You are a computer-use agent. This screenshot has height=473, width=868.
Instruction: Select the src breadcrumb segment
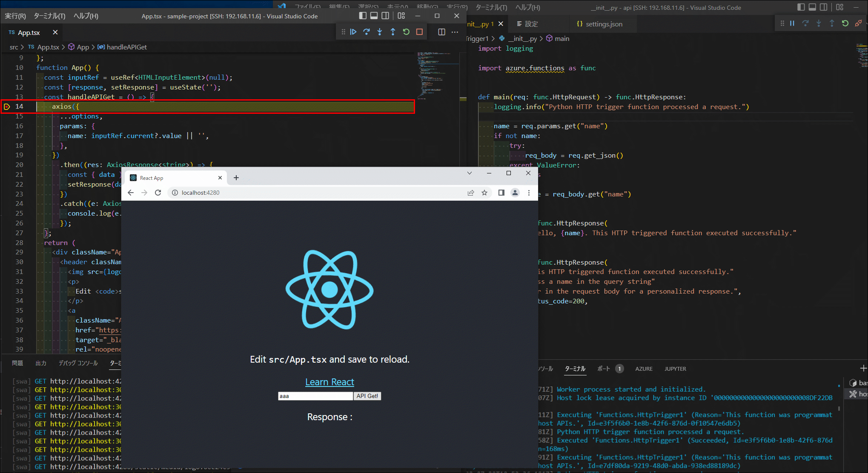click(x=14, y=47)
